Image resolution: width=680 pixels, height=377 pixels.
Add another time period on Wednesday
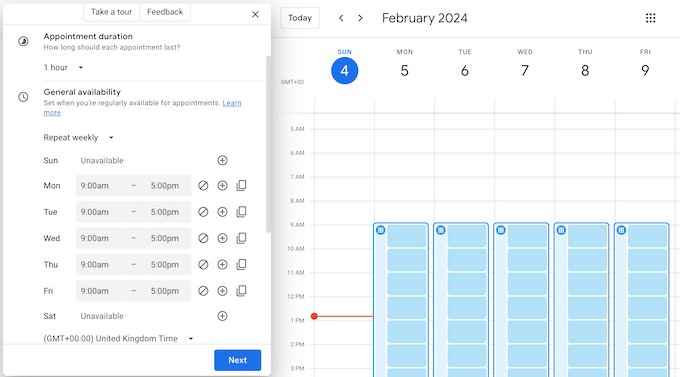coord(222,238)
